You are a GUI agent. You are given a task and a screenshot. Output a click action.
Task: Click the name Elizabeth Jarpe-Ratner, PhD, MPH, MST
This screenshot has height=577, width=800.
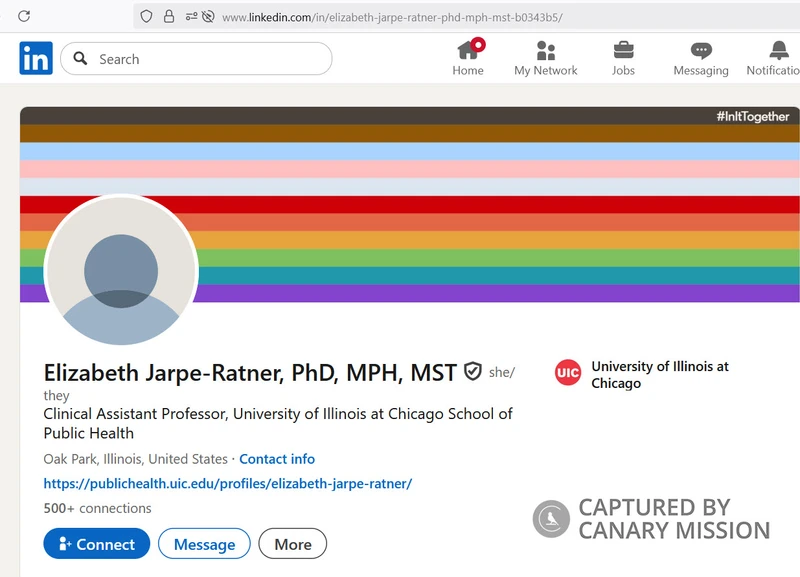(x=250, y=372)
